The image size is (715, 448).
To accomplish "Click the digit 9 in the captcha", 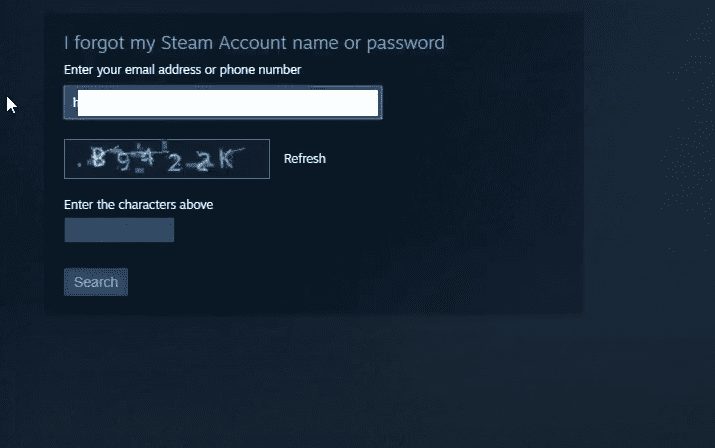I will (123, 162).
